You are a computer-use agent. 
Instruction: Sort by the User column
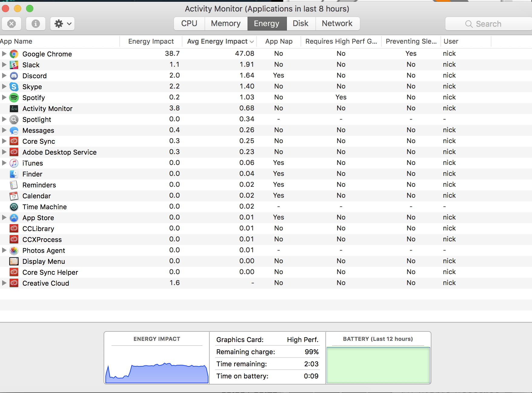(x=466, y=41)
